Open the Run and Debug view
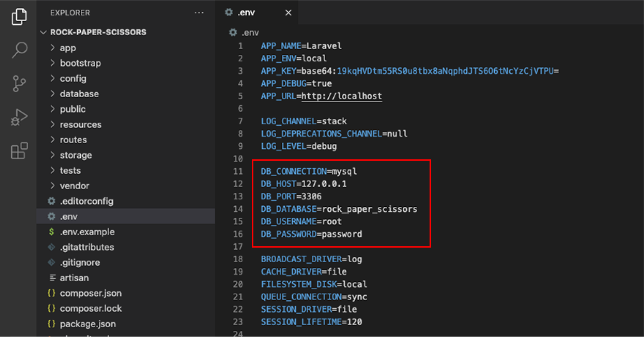 19,117
